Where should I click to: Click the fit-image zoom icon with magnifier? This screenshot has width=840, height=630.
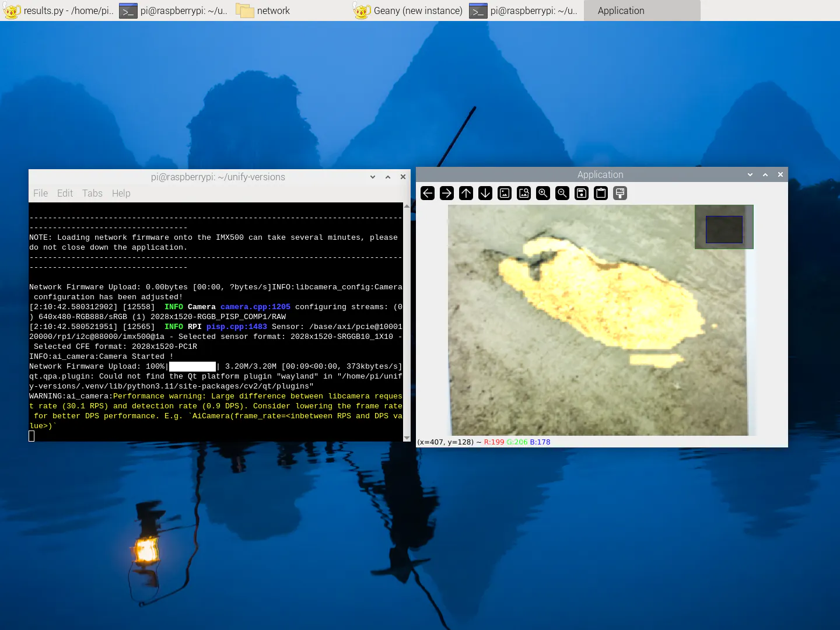[x=524, y=193]
